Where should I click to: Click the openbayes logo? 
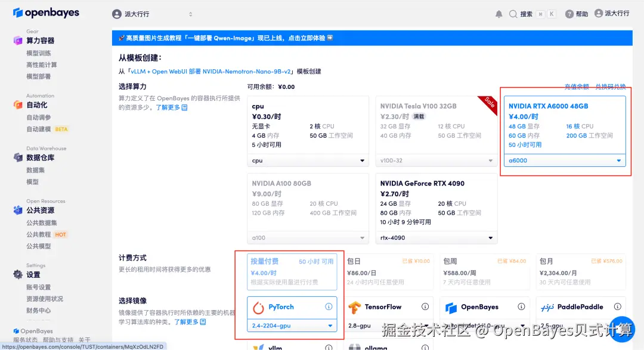[x=46, y=13]
